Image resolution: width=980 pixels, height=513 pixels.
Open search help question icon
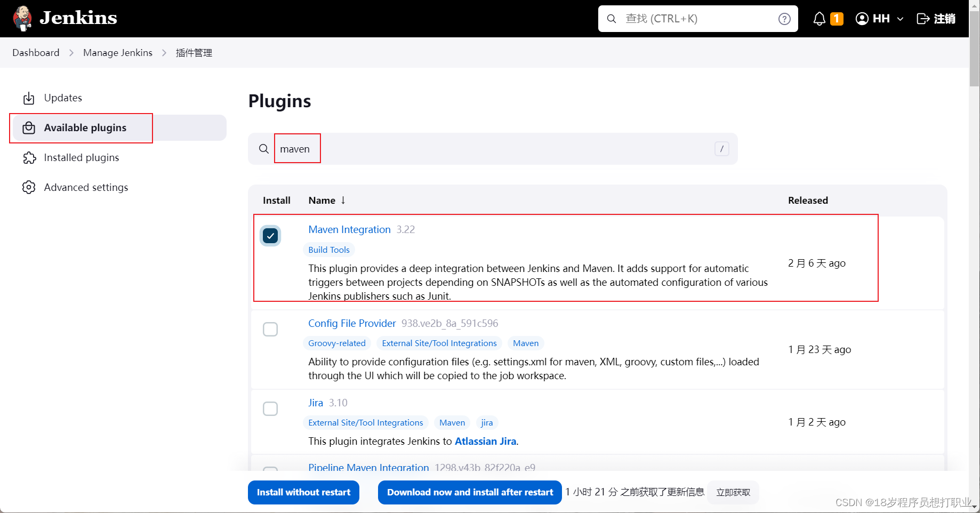[784, 19]
